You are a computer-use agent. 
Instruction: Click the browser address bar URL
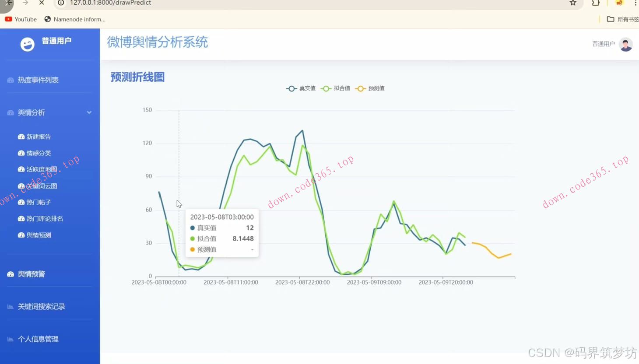pos(110,3)
